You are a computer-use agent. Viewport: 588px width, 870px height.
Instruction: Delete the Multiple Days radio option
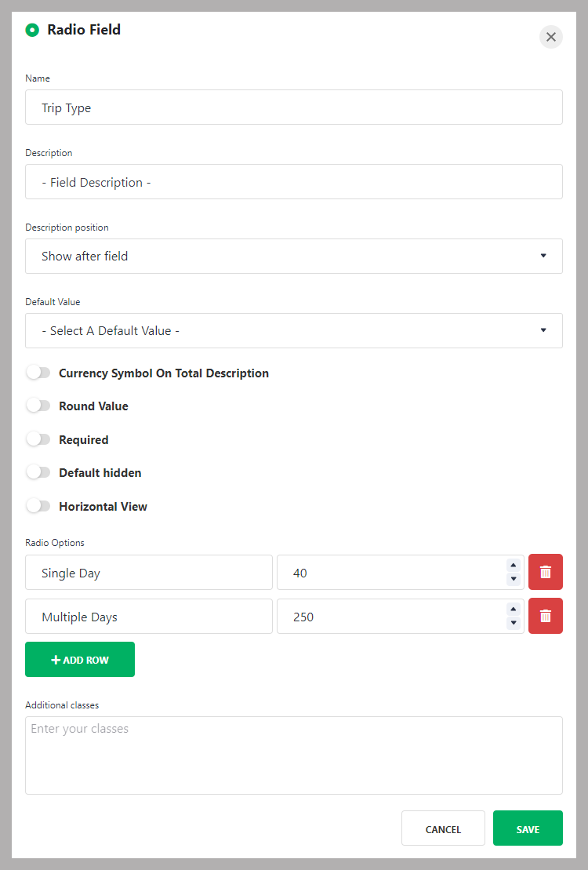[546, 616]
